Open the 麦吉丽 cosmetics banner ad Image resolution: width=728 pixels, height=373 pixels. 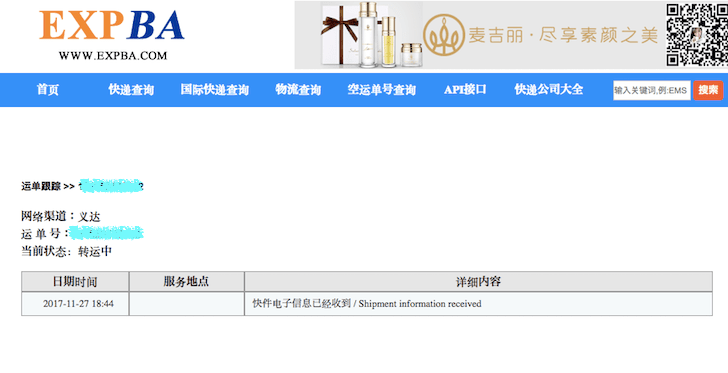(x=511, y=35)
